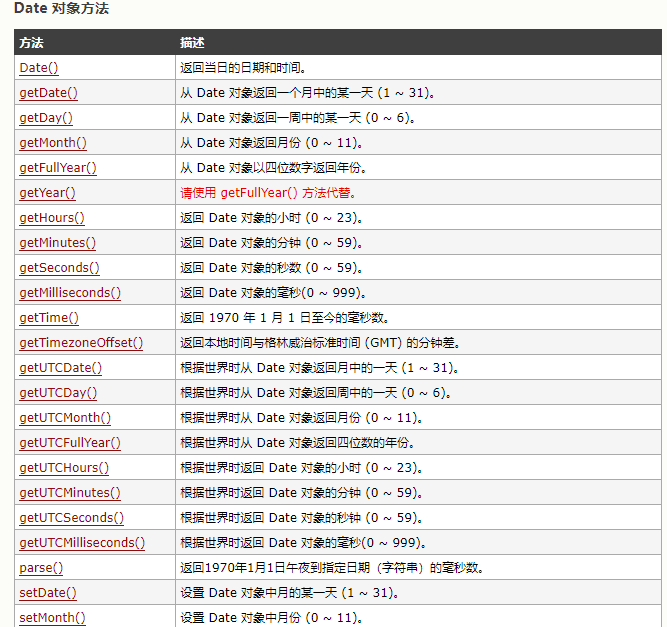The height and width of the screenshot is (627, 667).
Task: Click the 'Date 对象方法' heading
Action: pyautogui.click(x=62, y=9)
